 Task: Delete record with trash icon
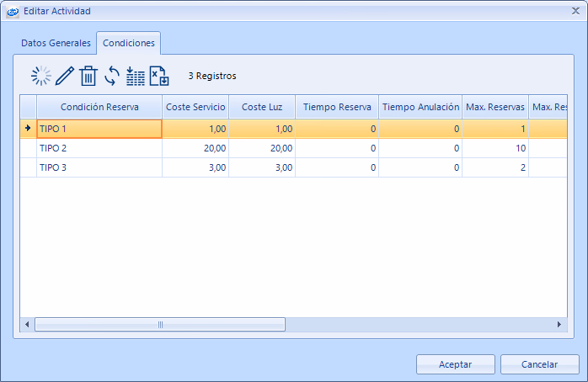[x=88, y=77]
